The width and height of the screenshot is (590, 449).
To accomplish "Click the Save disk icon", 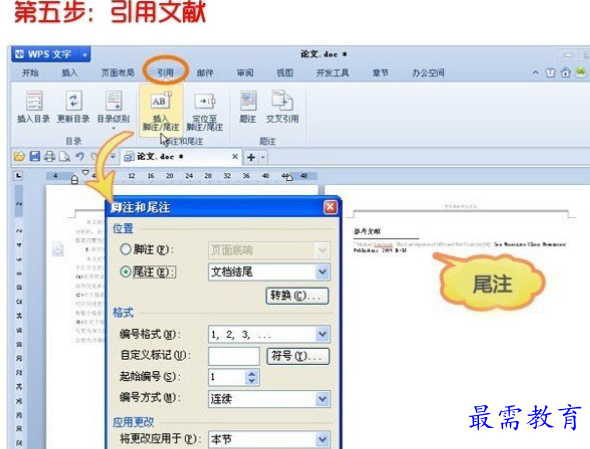I will [x=35, y=156].
